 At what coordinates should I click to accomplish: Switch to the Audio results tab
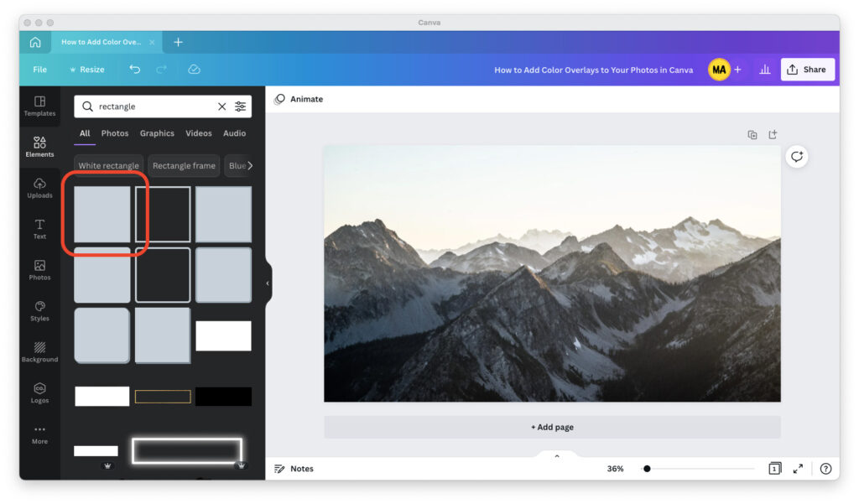(x=235, y=133)
